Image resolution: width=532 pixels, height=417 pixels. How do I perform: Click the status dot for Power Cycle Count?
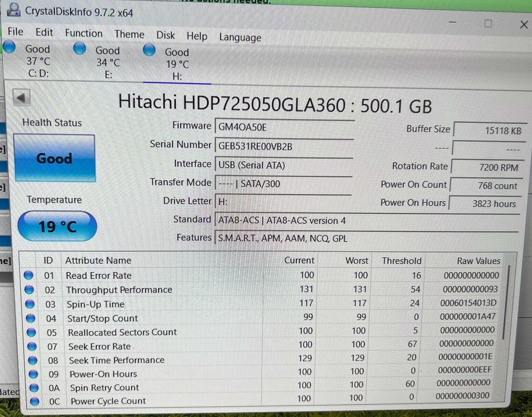coord(35,401)
